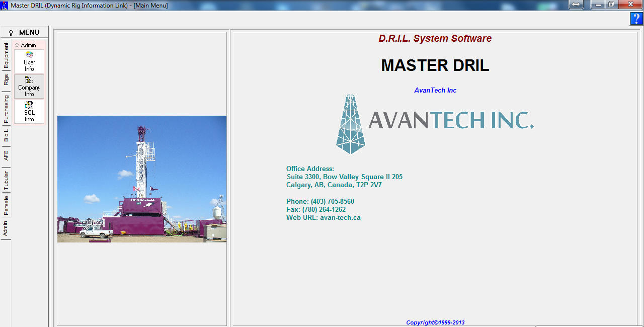Click the MASTER DRIL heading

[x=435, y=65]
